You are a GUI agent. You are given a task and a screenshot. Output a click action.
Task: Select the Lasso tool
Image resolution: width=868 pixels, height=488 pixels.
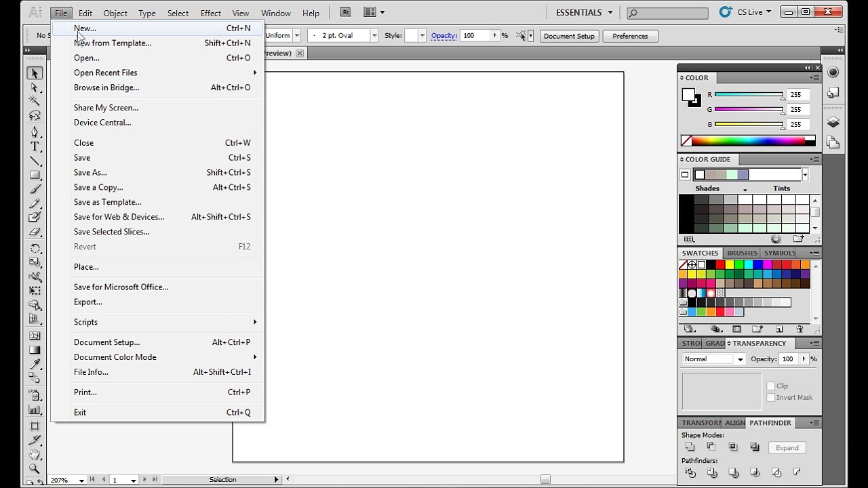pos(35,115)
